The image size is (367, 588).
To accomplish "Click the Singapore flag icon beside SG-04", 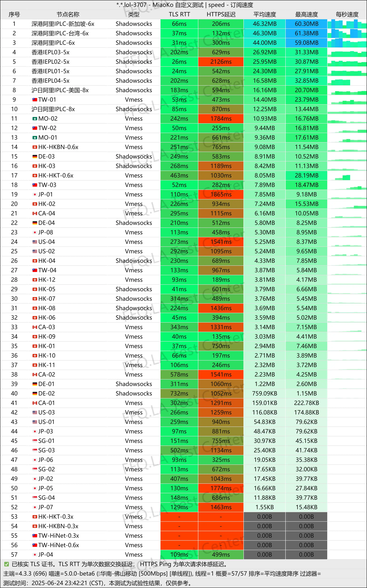I will [35, 498].
